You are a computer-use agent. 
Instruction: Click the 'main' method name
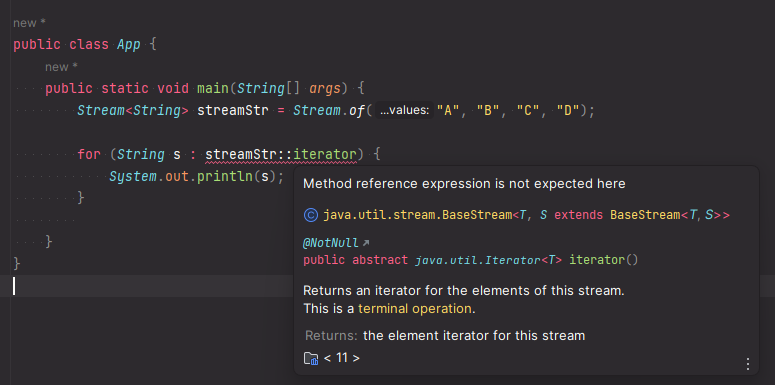click(x=213, y=88)
